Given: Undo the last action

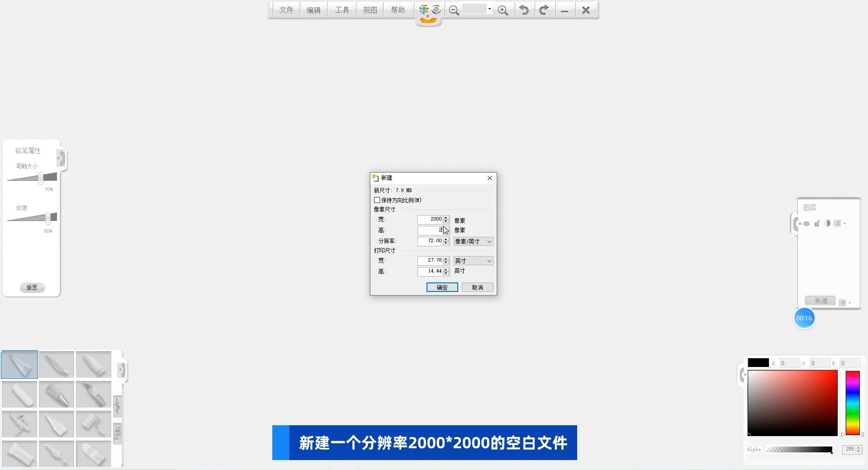Looking at the screenshot, I should (524, 10).
